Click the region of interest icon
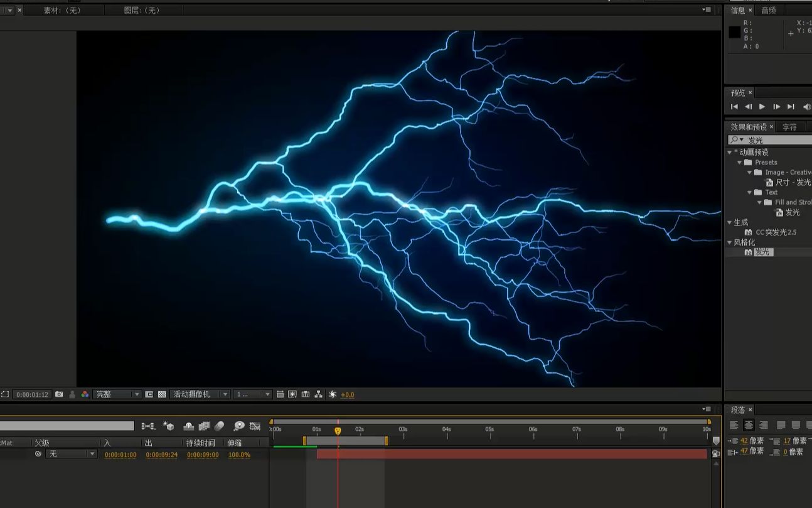 pos(5,394)
